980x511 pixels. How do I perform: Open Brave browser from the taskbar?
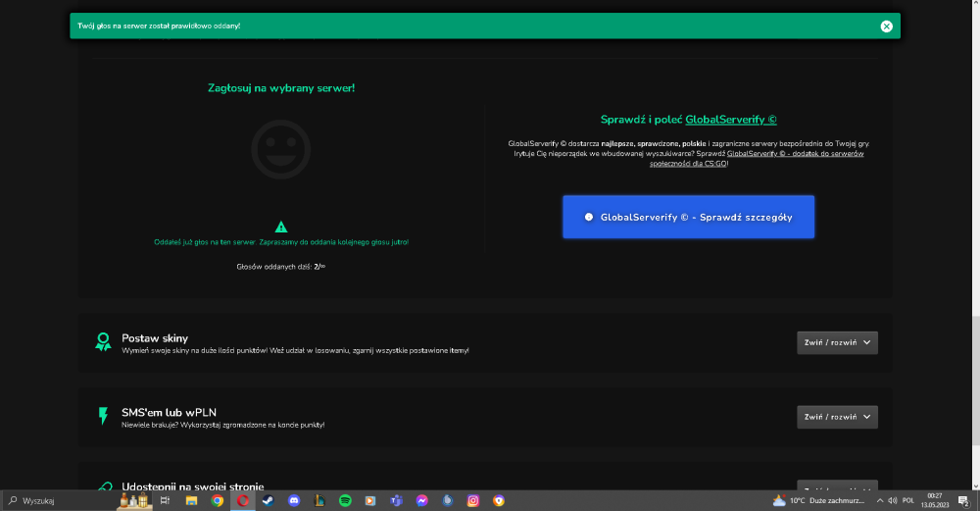click(x=499, y=500)
